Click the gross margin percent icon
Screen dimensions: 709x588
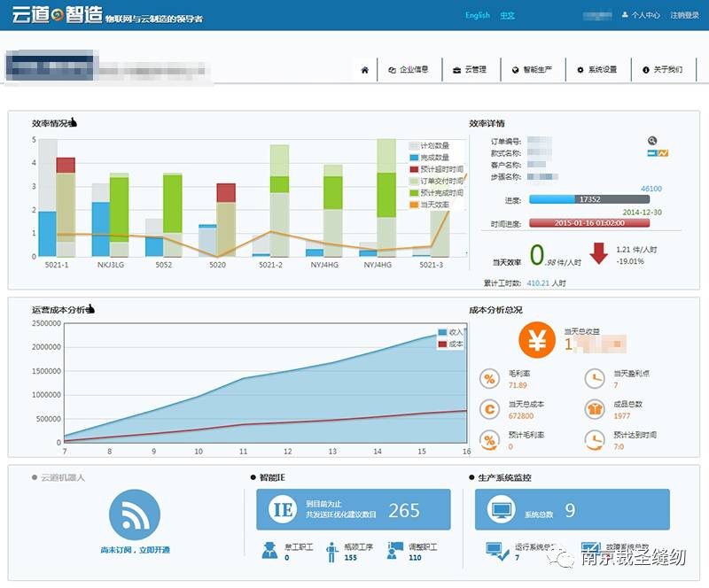click(x=489, y=380)
